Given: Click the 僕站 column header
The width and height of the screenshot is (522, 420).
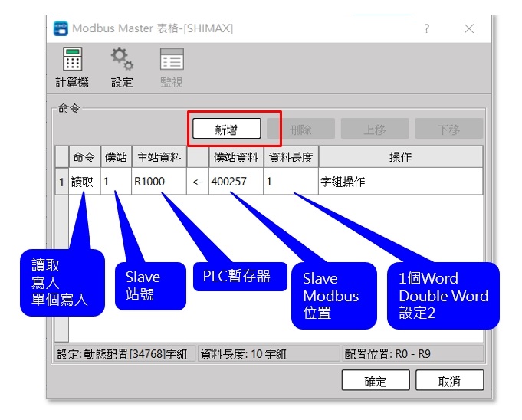Looking at the screenshot, I should click(116, 157).
